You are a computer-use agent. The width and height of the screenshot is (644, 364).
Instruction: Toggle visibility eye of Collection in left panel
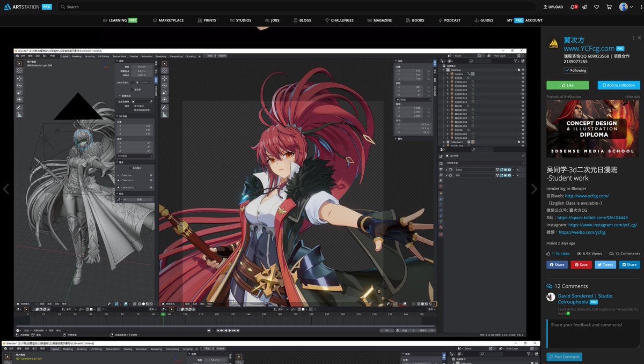coord(151,175)
